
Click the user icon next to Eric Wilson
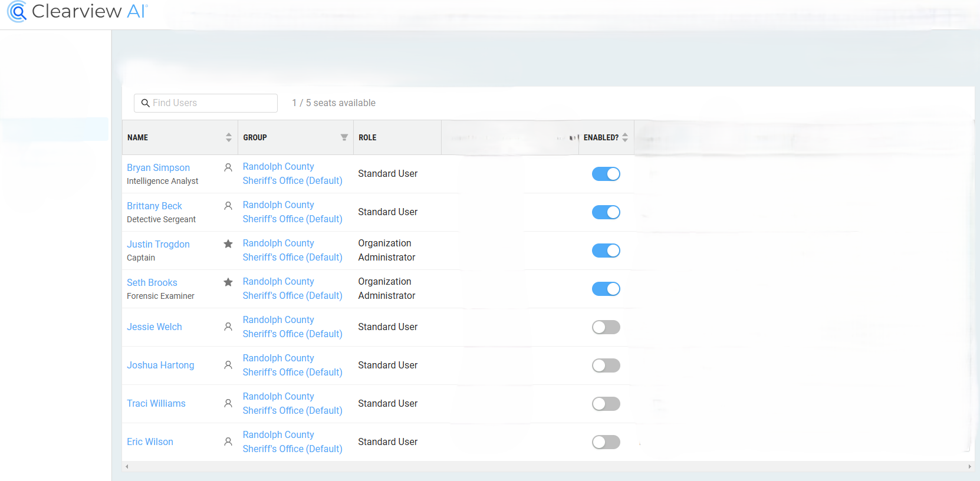[228, 442]
